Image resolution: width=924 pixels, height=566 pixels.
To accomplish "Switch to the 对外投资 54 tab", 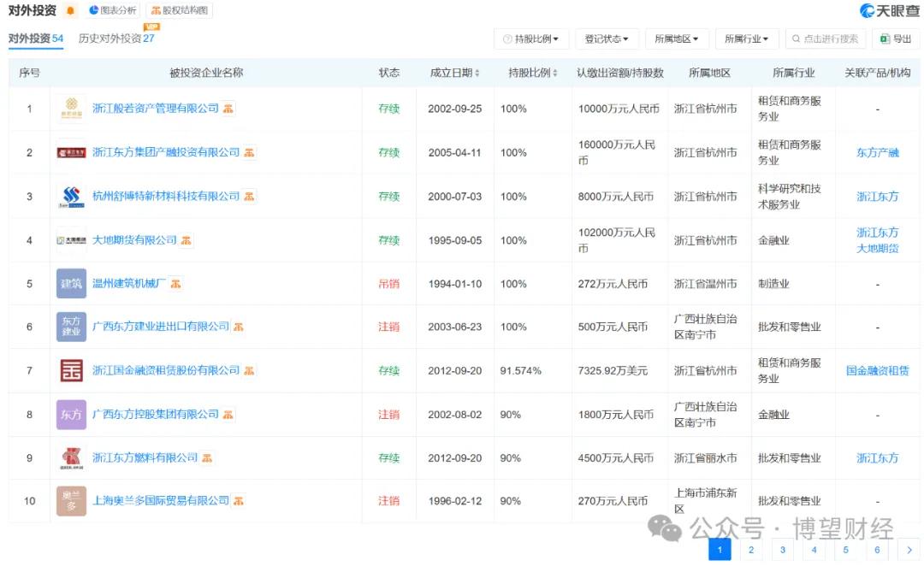I will pos(35,38).
